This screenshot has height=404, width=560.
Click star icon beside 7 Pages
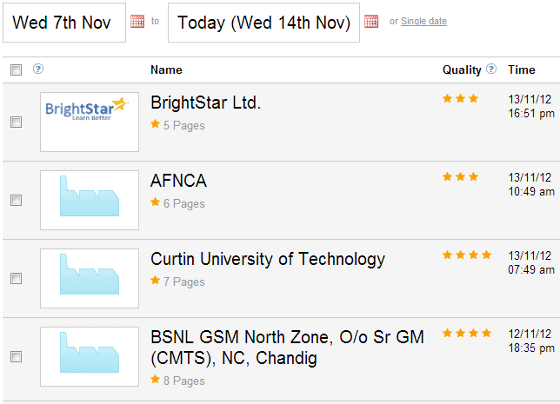click(155, 280)
